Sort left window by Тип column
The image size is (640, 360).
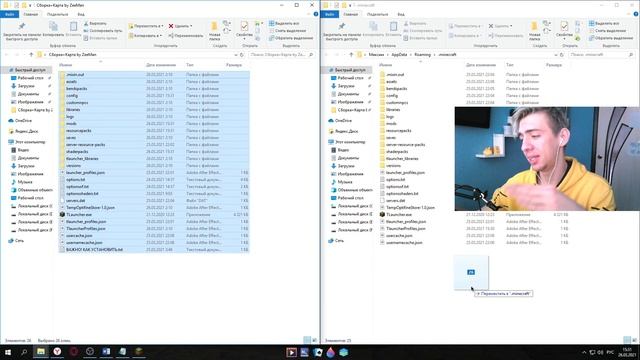(x=190, y=65)
